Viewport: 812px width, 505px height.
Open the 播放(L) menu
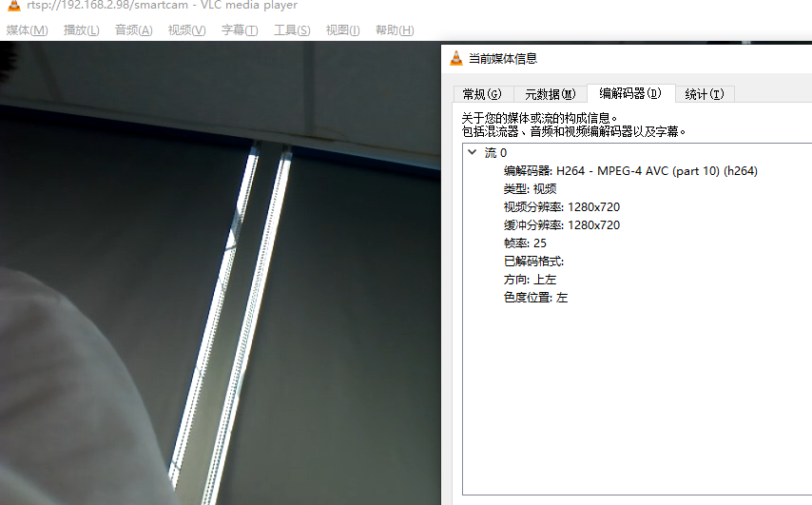[x=82, y=30]
